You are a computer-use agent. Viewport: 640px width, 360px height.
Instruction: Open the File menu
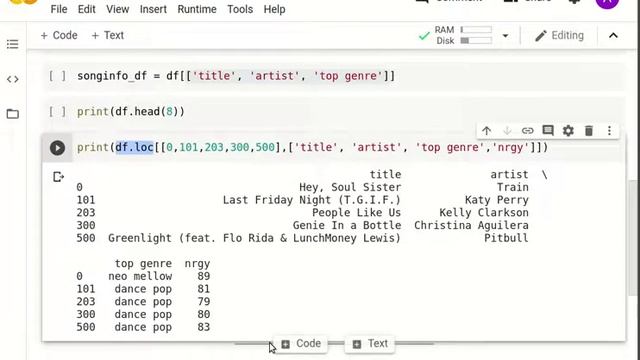tap(59, 9)
